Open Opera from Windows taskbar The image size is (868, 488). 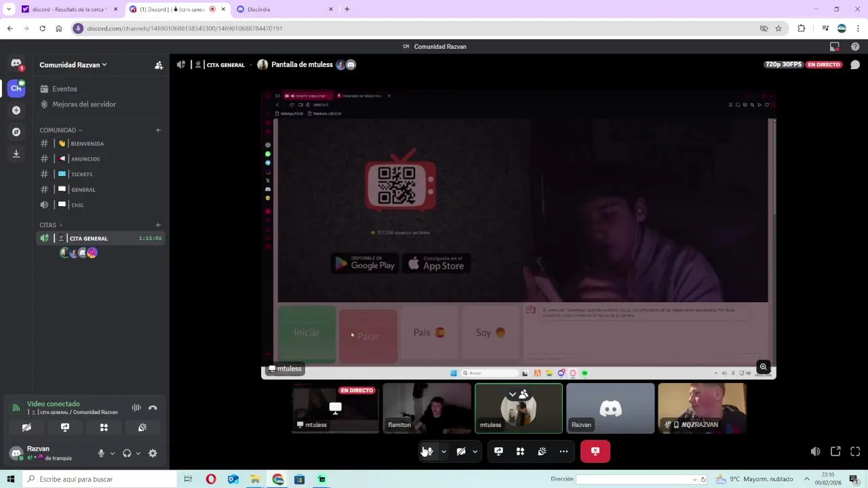click(211, 479)
